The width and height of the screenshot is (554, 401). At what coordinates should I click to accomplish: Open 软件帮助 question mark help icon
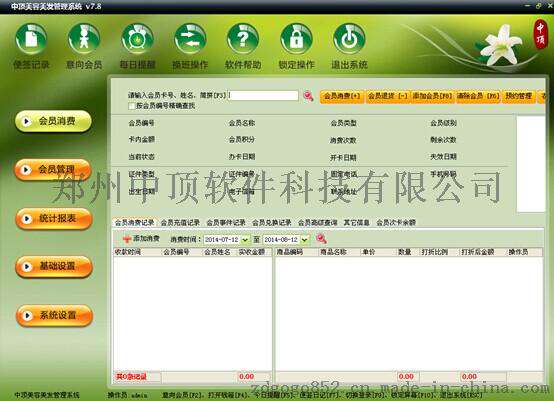[x=243, y=39]
